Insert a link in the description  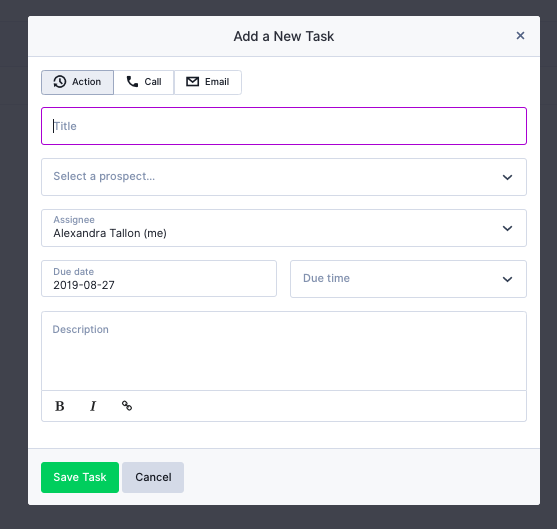(x=127, y=406)
